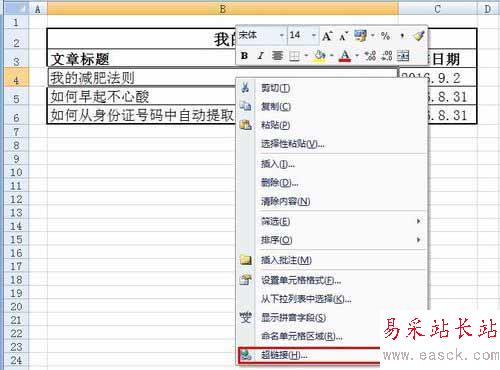
Task: Click the Shrink Font icon in mini toolbar
Action: tap(343, 35)
